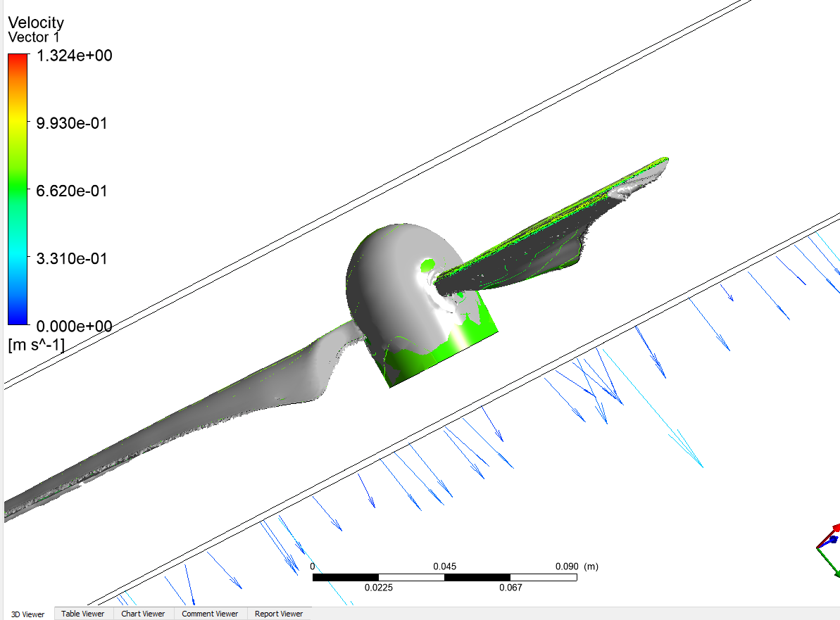Click the legend maximum value 1.324e+00

pos(74,56)
